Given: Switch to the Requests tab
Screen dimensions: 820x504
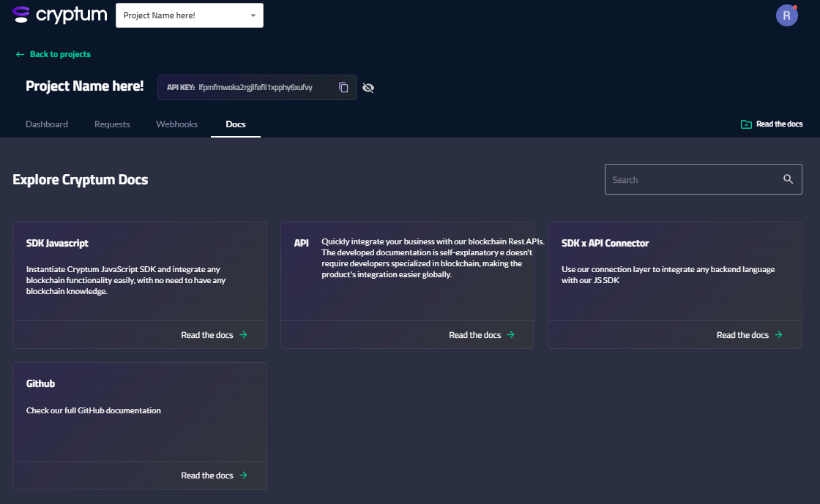Looking at the screenshot, I should click(x=112, y=124).
